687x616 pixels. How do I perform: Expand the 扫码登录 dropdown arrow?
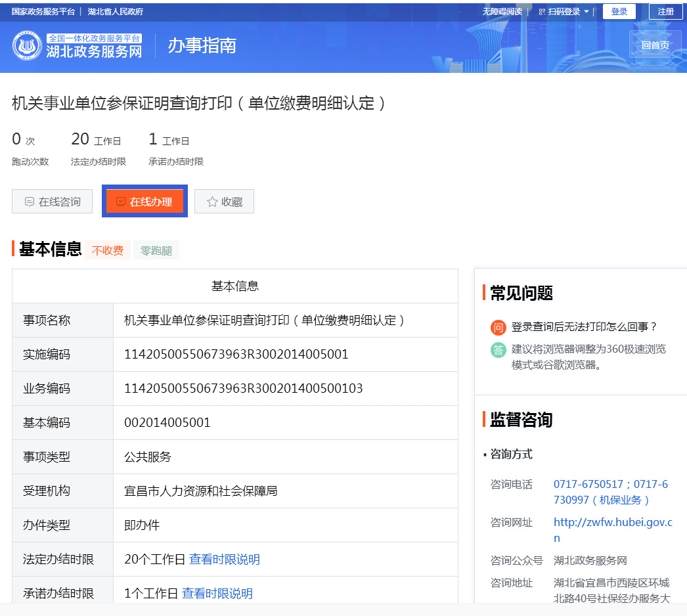point(587,12)
